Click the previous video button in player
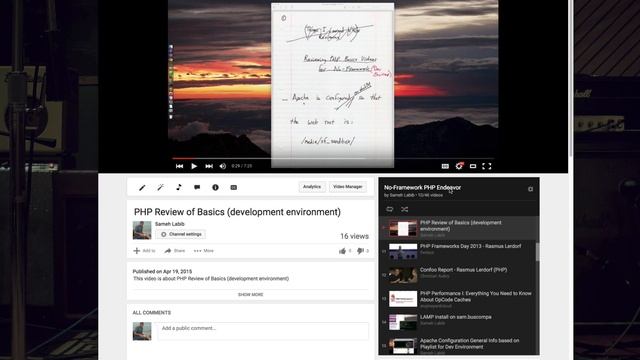 179,166
